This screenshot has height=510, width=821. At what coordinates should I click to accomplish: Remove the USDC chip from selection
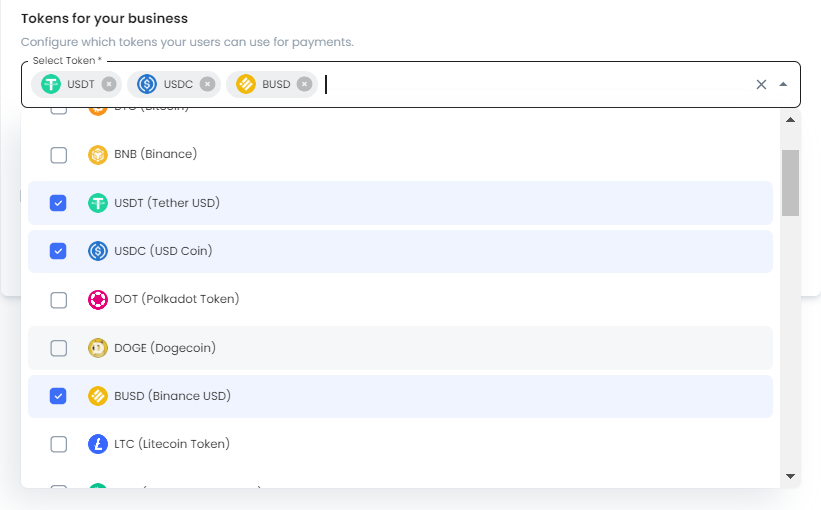(x=207, y=84)
